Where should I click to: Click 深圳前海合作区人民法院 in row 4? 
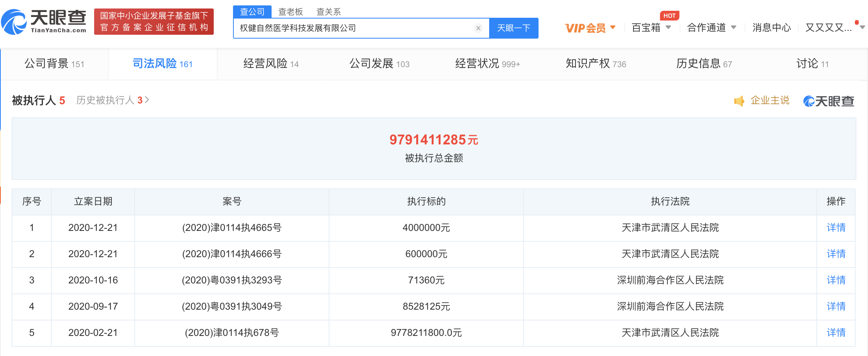pyautogui.click(x=670, y=307)
